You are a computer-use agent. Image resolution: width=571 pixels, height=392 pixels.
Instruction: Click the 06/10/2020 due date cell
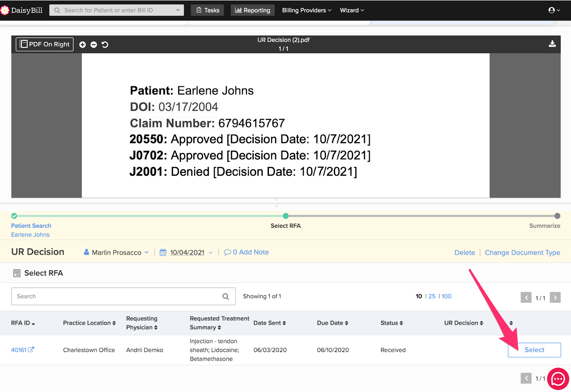point(333,350)
